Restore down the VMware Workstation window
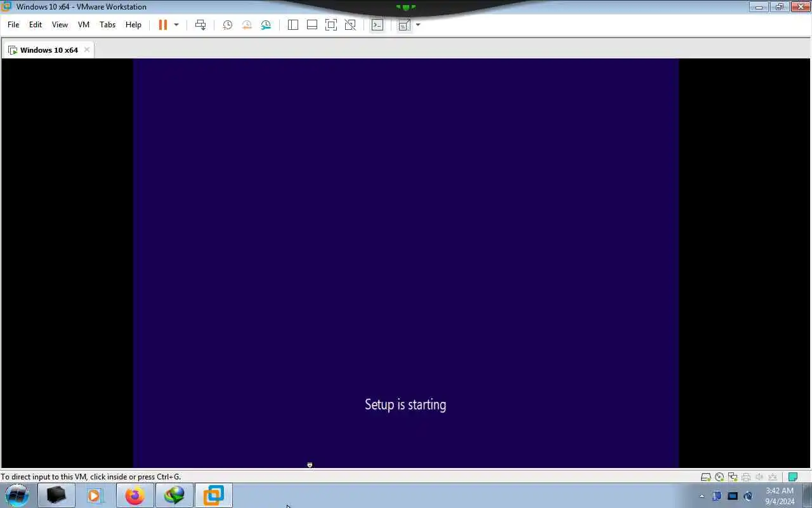The image size is (812, 508). (x=779, y=7)
